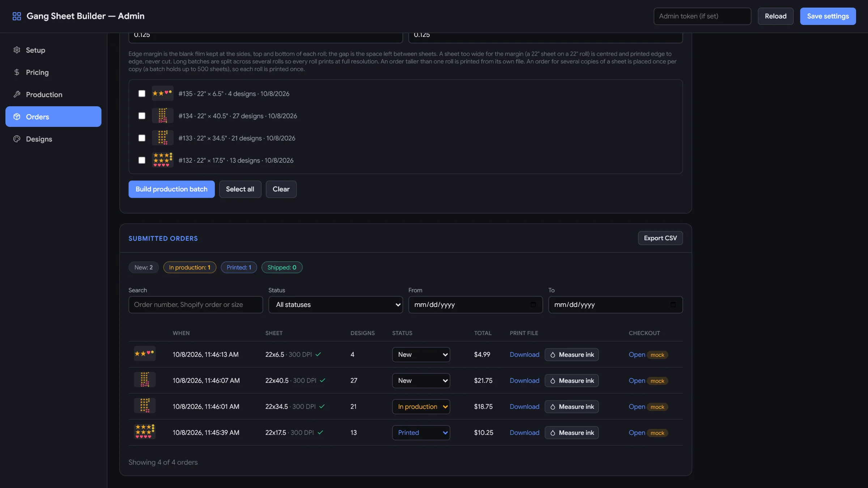Open calendar picker in To date field
Viewport: 868px width, 488px height.
coord(673,305)
